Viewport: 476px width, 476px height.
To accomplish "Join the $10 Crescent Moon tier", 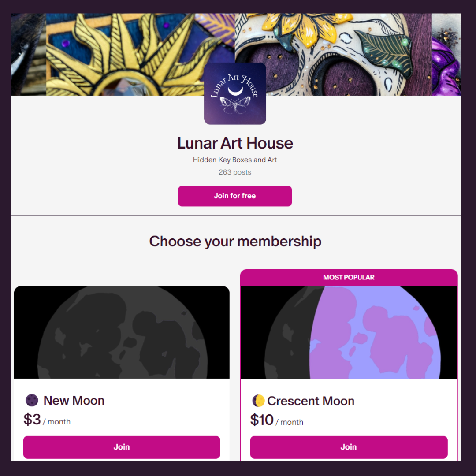I will point(349,447).
